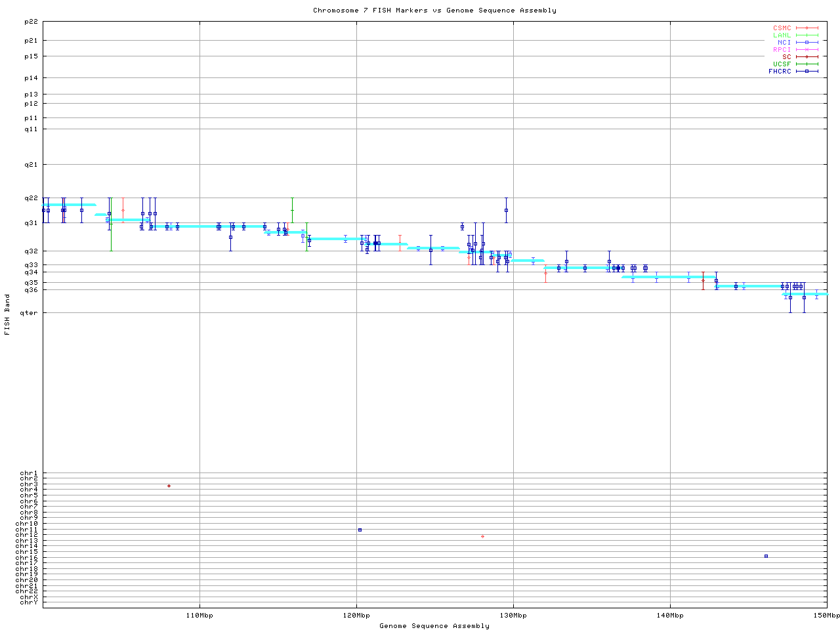Select the red marker on chr3 row
The height and width of the screenshot is (630, 840).
point(169,486)
